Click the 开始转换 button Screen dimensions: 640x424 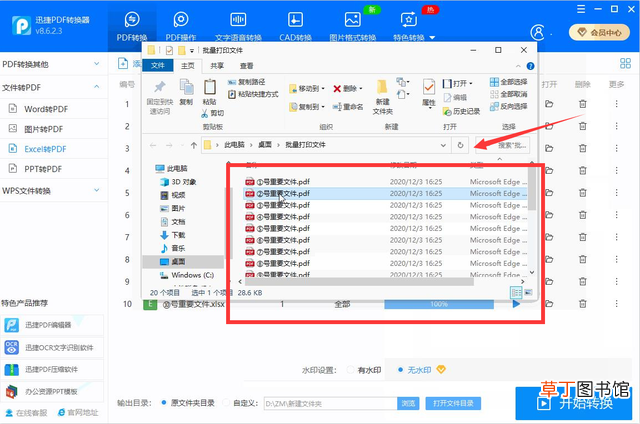[x=573, y=403]
